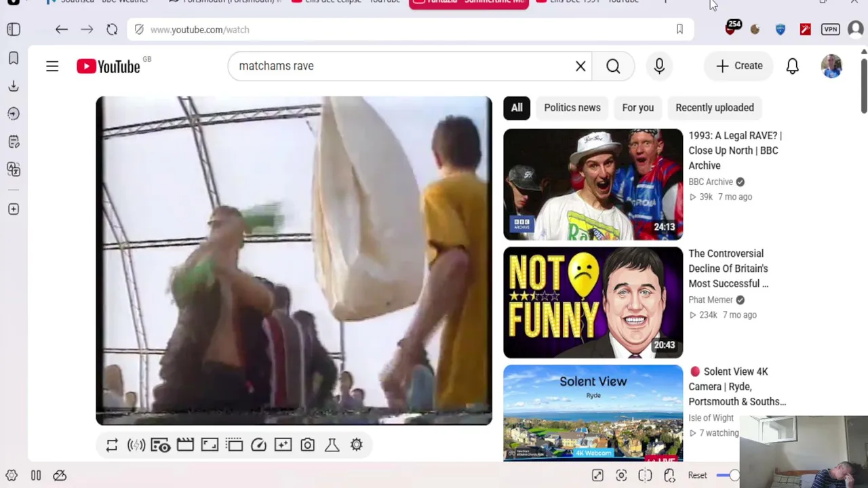The width and height of the screenshot is (868, 488).
Task: Click Reset next to the zoom slider
Action: click(x=697, y=476)
